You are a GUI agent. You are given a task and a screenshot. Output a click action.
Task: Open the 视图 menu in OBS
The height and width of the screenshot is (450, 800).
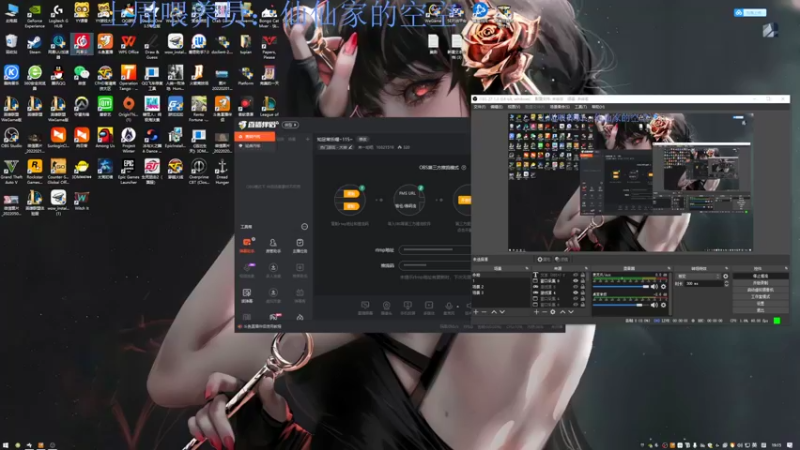pyautogui.click(x=513, y=107)
